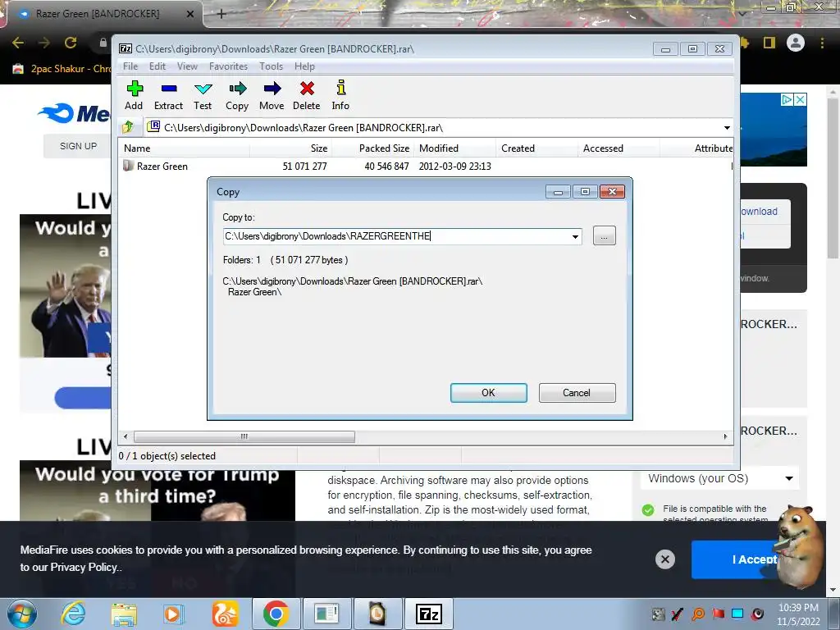Open the 2pac Shakur bookmark

click(62, 69)
